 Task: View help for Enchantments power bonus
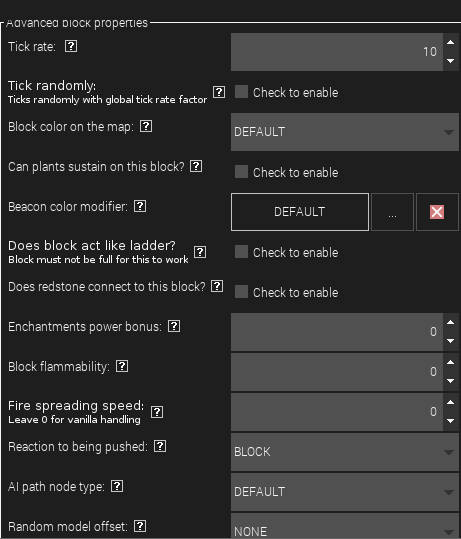(174, 326)
